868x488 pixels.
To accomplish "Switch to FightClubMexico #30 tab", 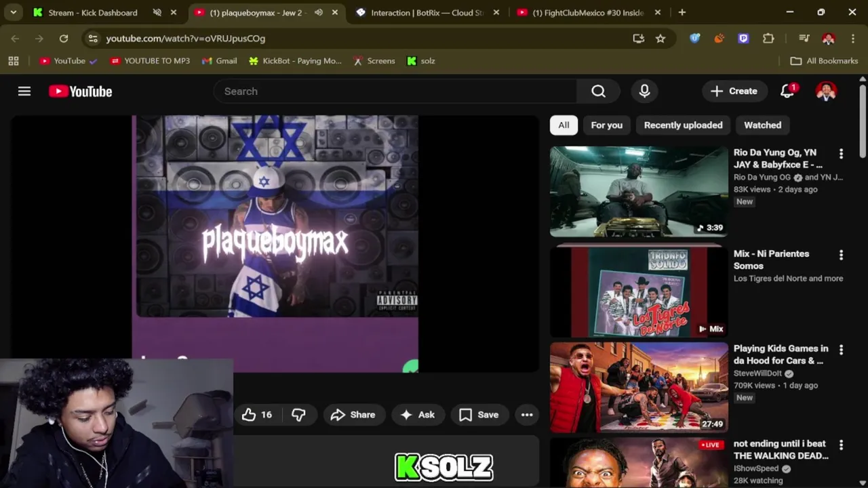I will (x=589, y=12).
